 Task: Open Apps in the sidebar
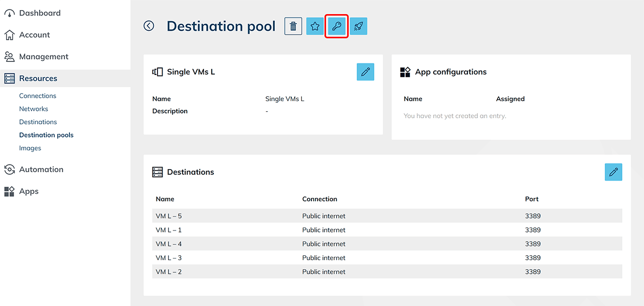[x=29, y=191]
